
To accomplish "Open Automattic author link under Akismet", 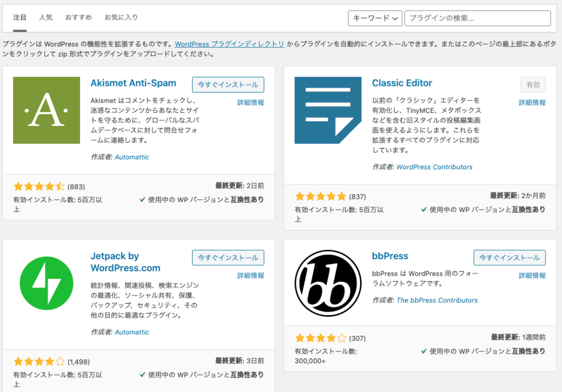I will 132,157.
